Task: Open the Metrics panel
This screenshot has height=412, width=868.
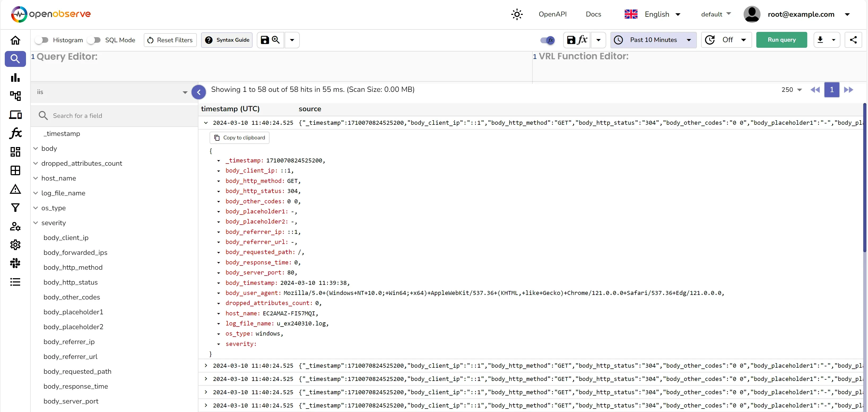Action: pos(15,78)
